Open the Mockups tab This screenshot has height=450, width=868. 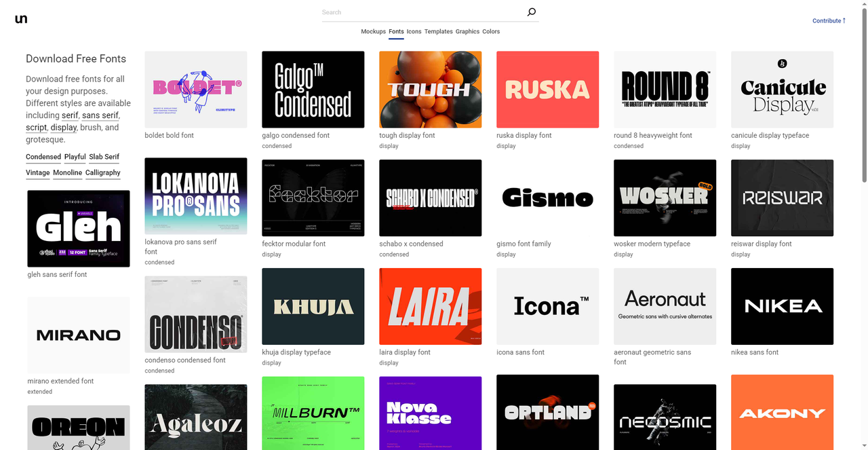point(373,32)
